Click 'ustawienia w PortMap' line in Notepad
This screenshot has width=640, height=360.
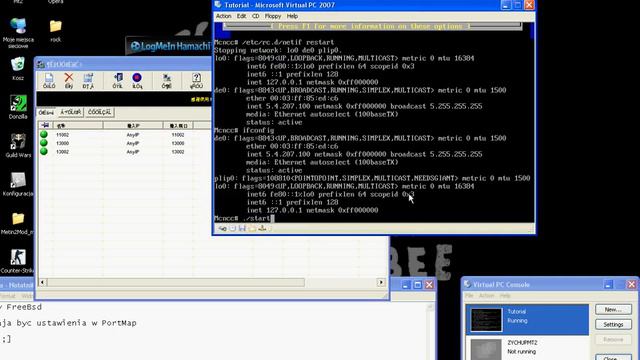point(87,323)
